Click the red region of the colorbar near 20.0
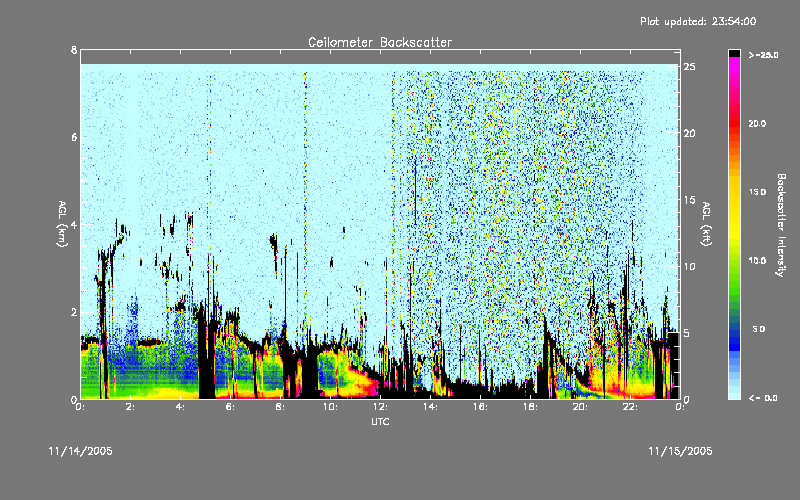Screen dimensions: 800x500 coord(734,124)
